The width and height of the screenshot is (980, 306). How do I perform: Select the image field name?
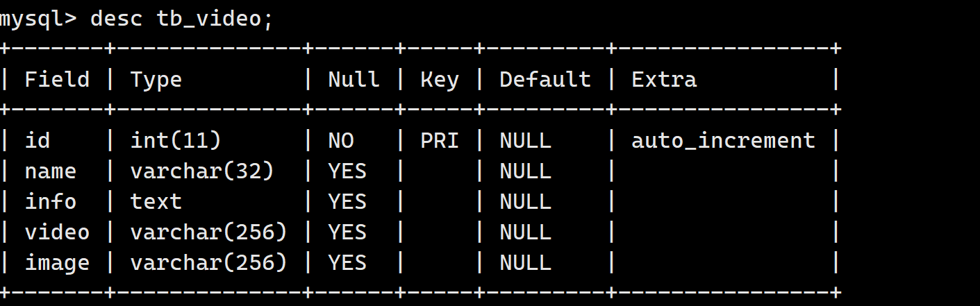coord(57,262)
